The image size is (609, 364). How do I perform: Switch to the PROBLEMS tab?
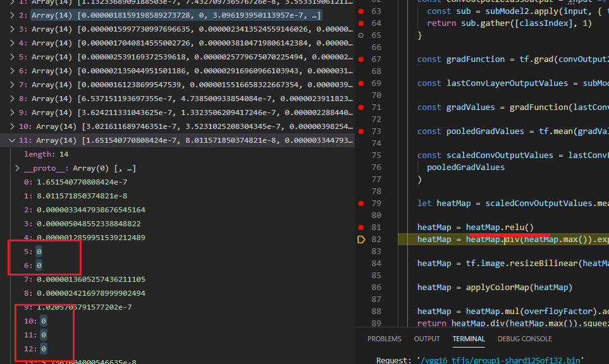[x=384, y=339]
